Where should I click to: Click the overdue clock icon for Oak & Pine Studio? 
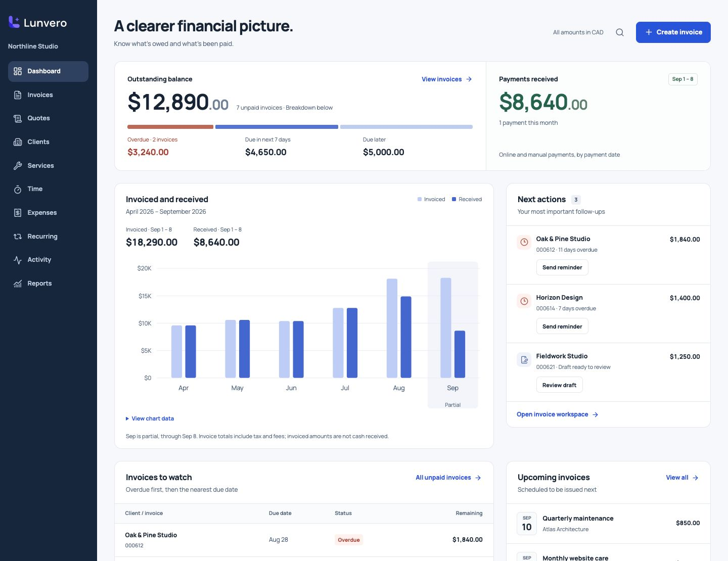(524, 242)
